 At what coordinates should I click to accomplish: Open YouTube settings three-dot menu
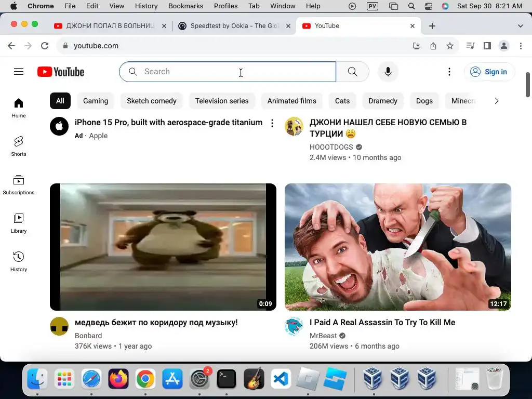point(449,72)
